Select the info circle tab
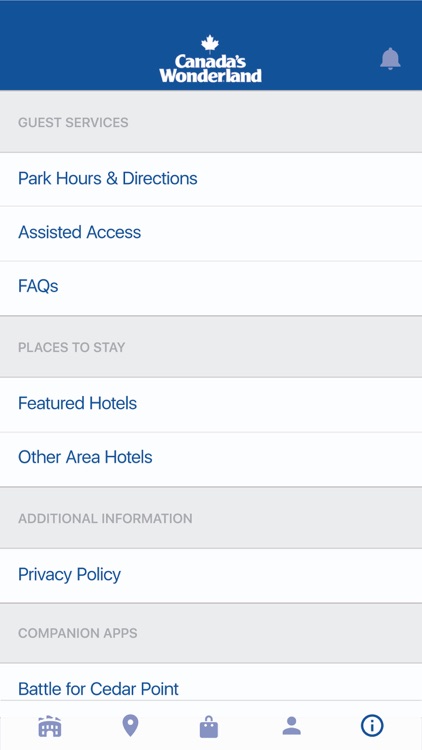The width and height of the screenshot is (422, 750). [x=372, y=726]
